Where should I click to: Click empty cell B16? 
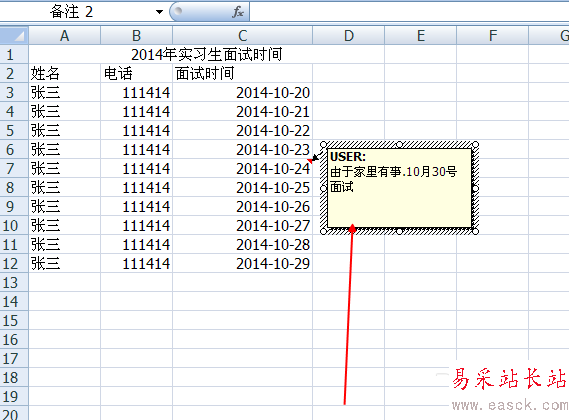click(136, 339)
